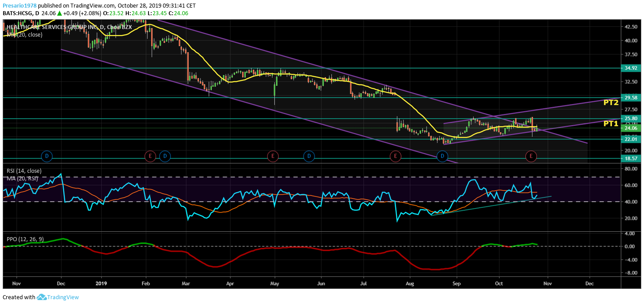Select the mid-February dividend D marker
The width and height of the screenshot is (644, 305).
165,156
